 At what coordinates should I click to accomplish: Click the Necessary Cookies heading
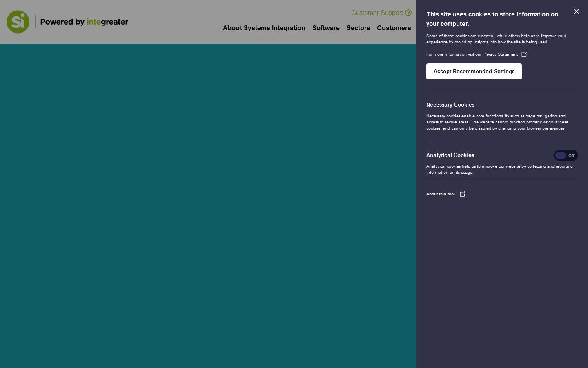pyautogui.click(x=450, y=105)
